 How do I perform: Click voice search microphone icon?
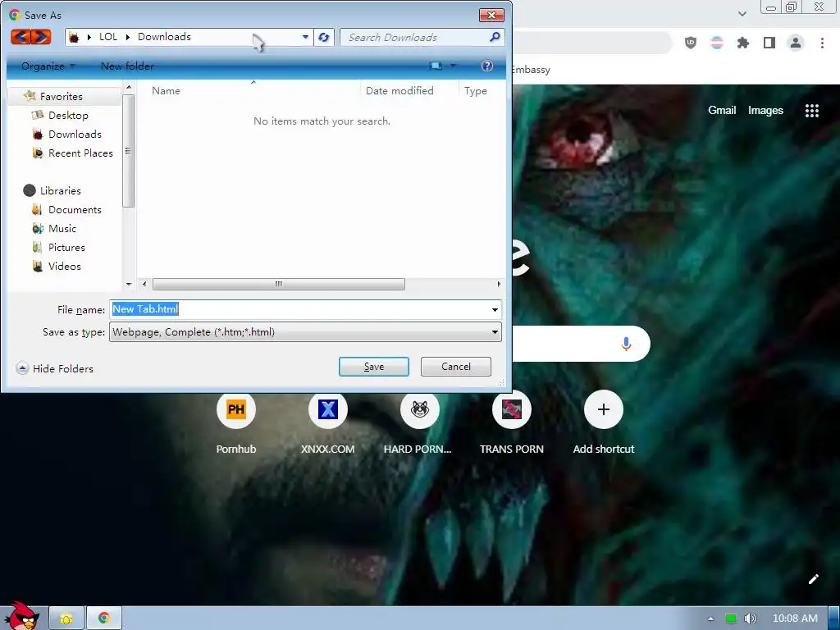click(x=626, y=344)
